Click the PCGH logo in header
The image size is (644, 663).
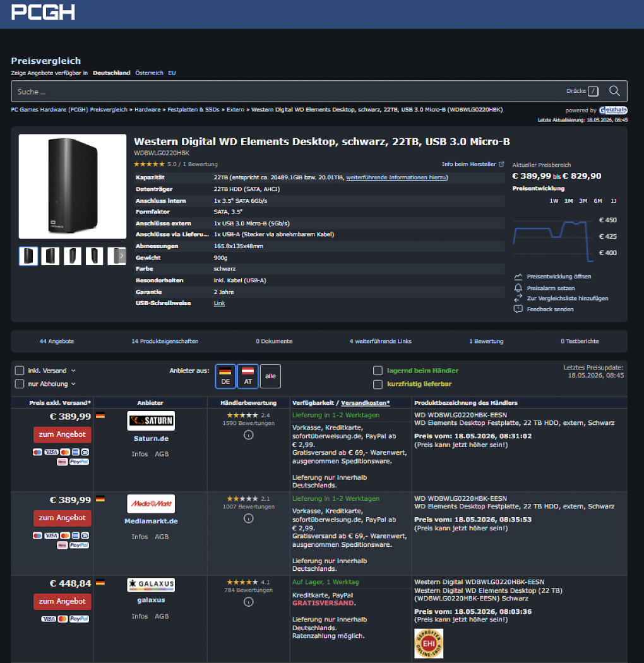pos(43,12)
